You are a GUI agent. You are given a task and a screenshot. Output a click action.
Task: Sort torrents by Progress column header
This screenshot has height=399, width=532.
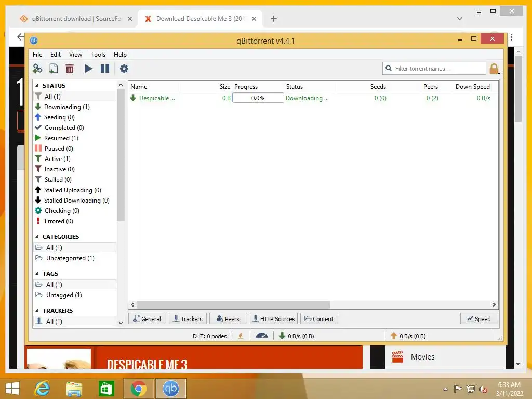(x=258, y=87)
